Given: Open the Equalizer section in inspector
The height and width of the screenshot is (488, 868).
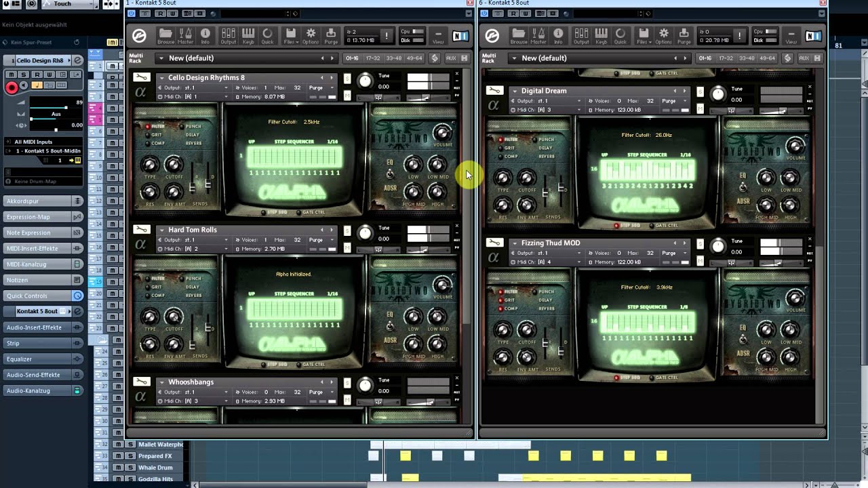Looking at the screenshot, I should (x=43, y=359).
